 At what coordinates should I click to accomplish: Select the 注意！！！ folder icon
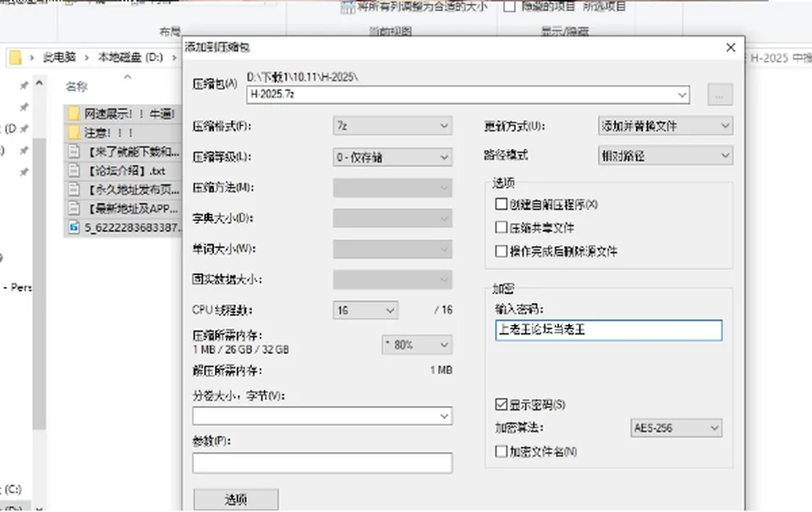74,133
